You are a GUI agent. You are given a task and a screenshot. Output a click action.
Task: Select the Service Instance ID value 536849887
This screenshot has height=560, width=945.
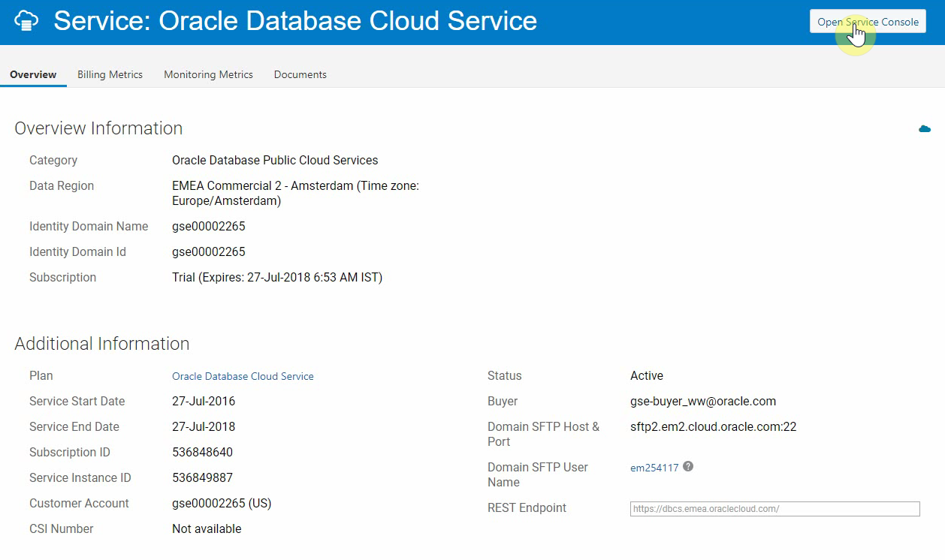pyautogui.click(x=202, y=477)
